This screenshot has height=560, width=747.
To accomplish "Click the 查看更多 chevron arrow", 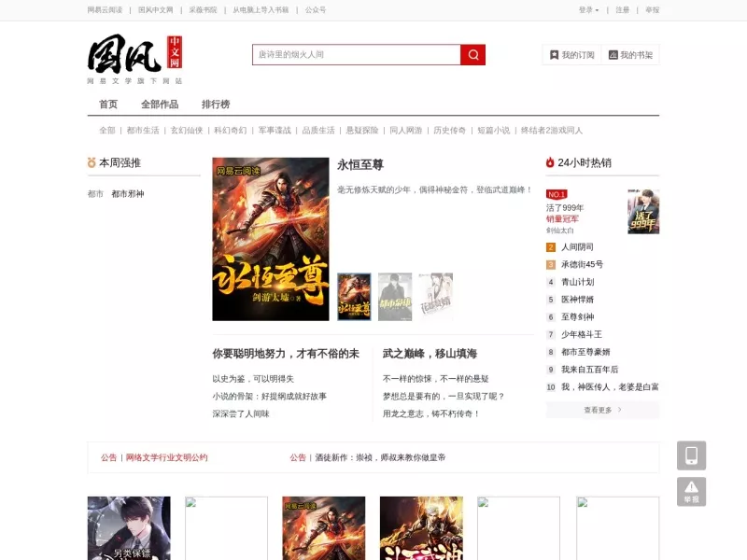I will click(x=619, y=410).
